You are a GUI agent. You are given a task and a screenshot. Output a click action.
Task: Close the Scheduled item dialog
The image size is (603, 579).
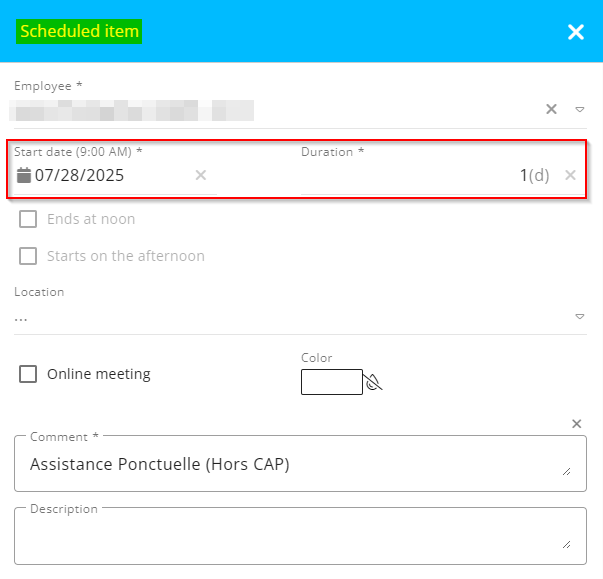pos(576,32)
